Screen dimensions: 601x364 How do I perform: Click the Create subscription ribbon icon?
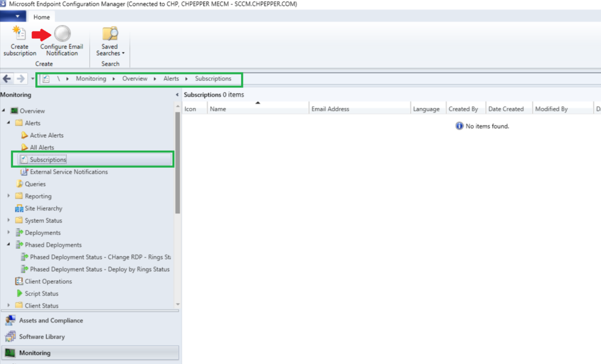[x=19, y=33]
